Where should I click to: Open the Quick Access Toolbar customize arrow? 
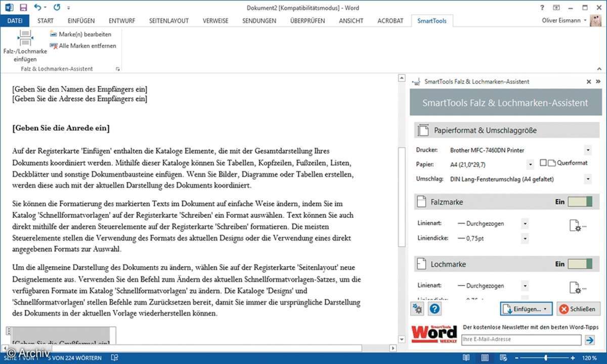click(x=69, y=8)
